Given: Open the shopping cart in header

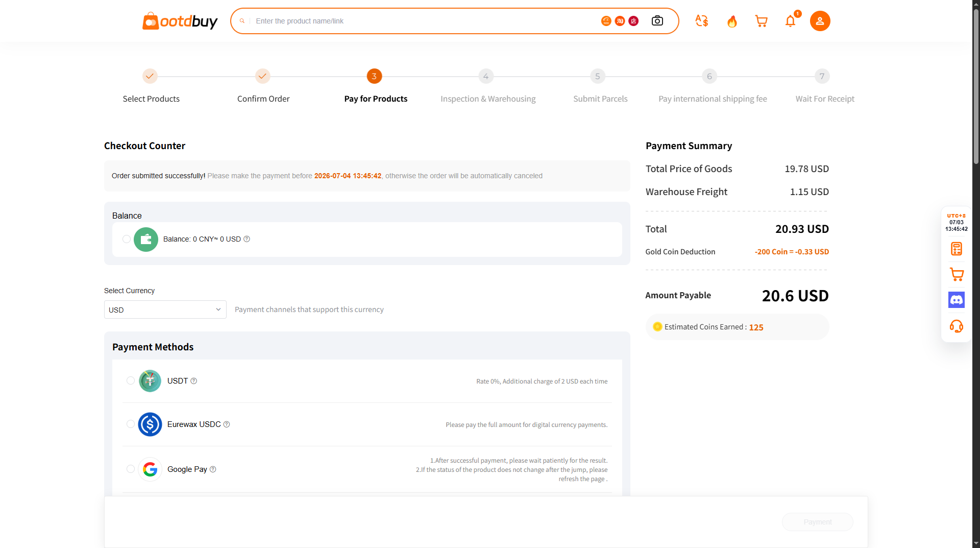Looking at the screenshot, I should point(761,21).
